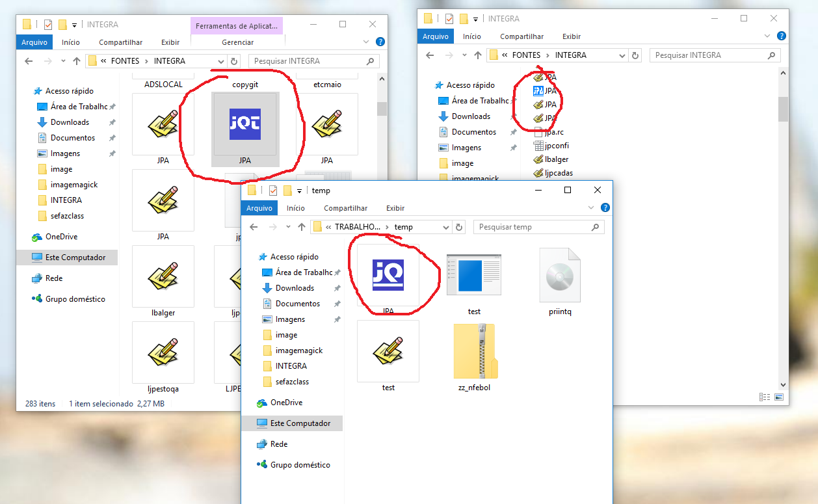818x504 pixels.
Task: Open the Arquivo tab in the temp window
Action: (259, 208)
